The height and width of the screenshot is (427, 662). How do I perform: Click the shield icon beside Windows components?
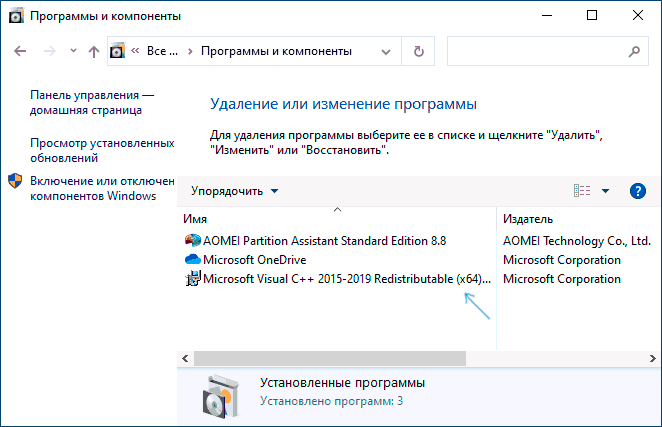(15, 181)
